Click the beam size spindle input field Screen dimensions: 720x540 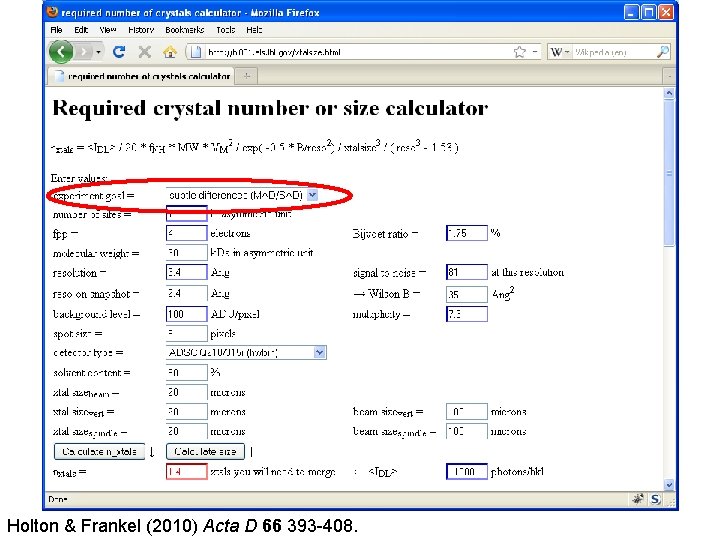tap(467, 431)
